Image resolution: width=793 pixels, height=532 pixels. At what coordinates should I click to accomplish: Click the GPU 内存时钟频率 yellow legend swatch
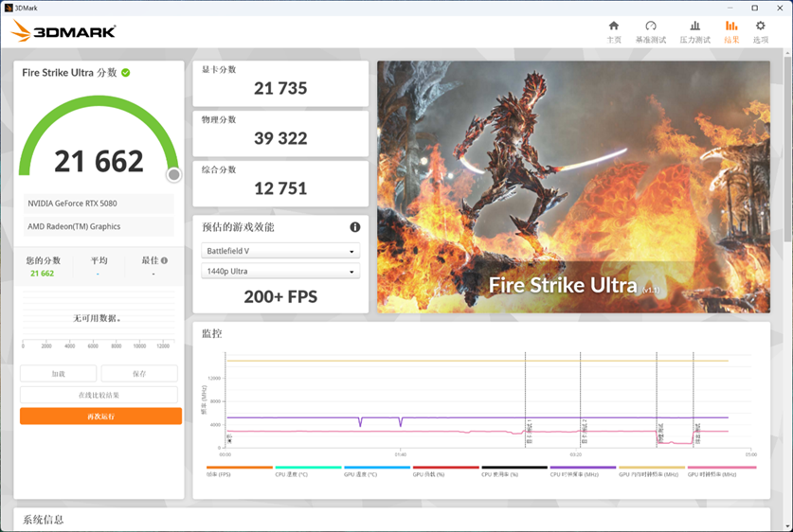coord(650,468)
